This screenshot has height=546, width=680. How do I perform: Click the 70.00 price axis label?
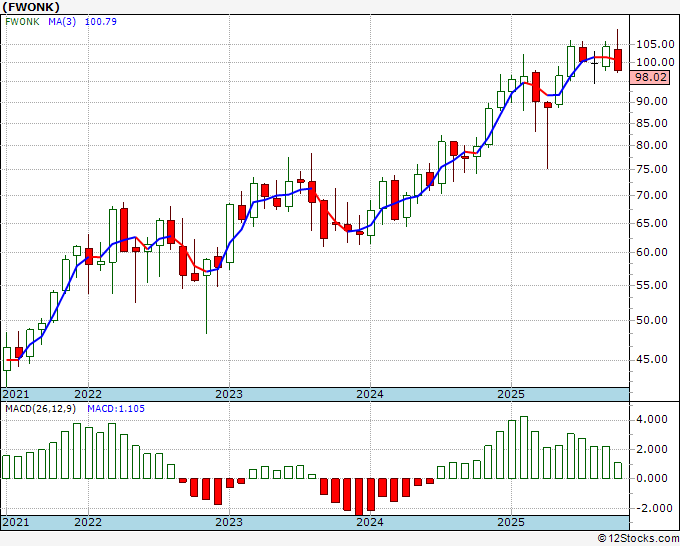coord(652,195)
